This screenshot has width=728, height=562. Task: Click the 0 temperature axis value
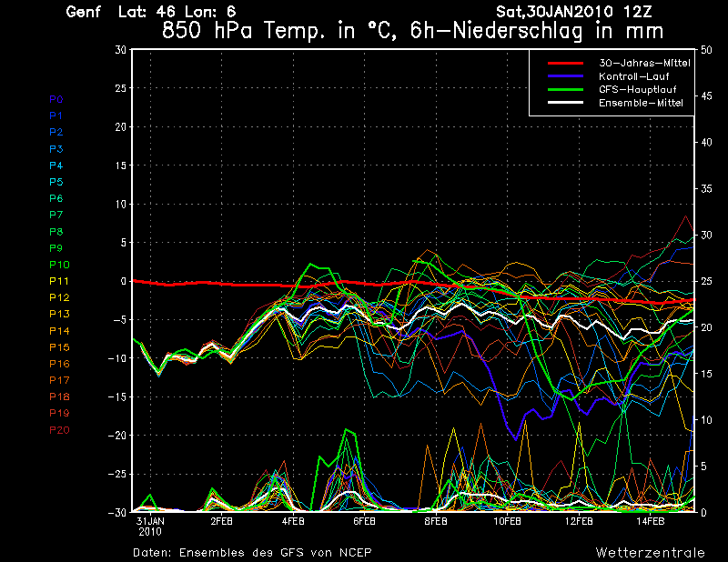pos(123,281)
